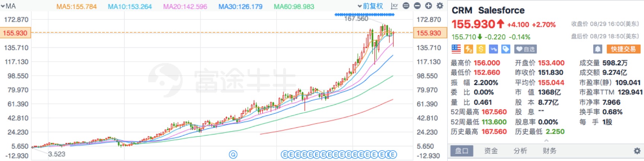Collapse the quote details with up chevron
The width and height of the screenshot is (644, 161).
pyautogui.click(x=546, y=141)
